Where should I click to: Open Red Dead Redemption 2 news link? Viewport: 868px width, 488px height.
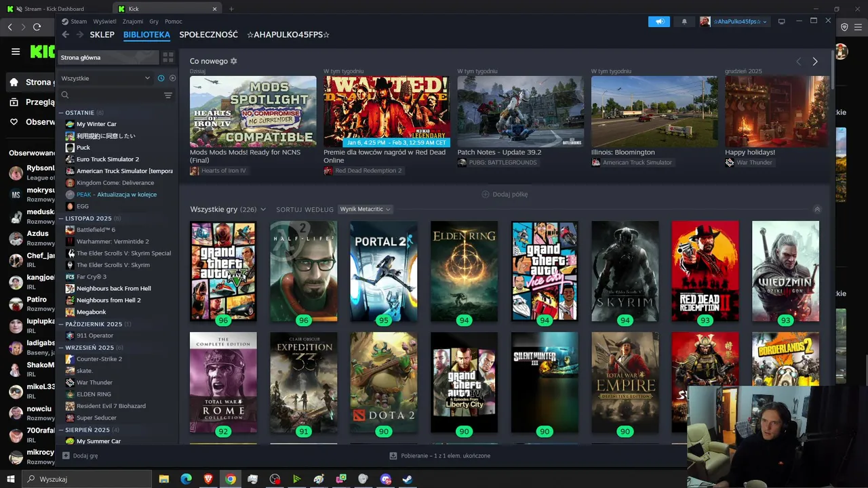pyautogui.click(x=363, y=171)
